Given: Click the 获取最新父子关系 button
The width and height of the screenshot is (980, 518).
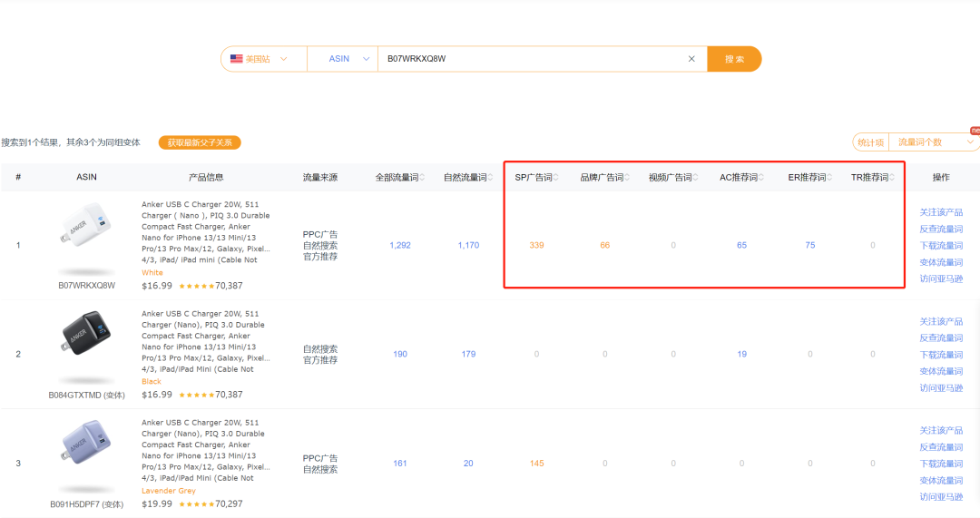Looking at the screenshot, I should click(x=200, y=142).
